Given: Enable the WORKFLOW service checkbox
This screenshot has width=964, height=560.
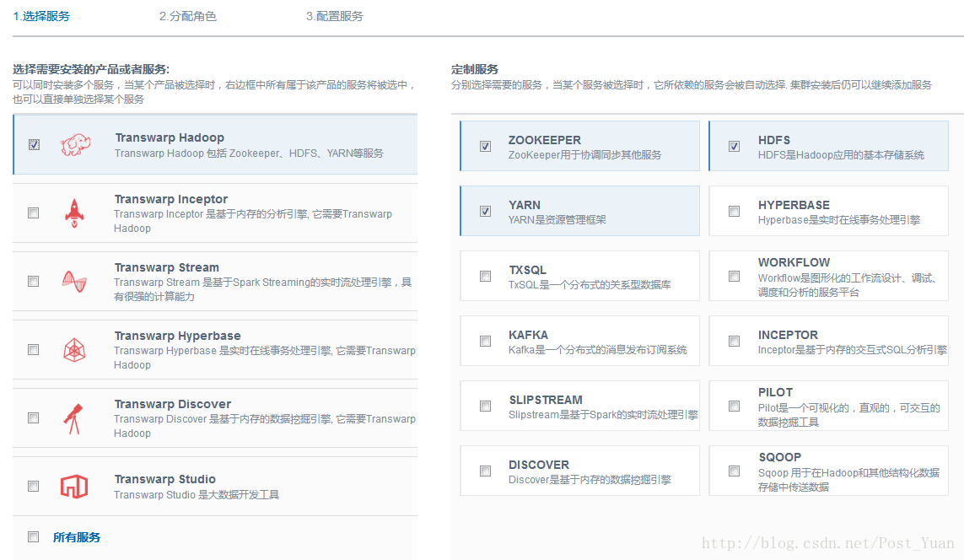Looking at the screenshot, I should [x=734, y=276].
